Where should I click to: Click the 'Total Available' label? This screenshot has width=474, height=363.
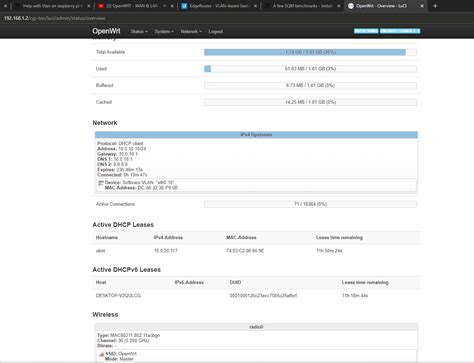pyautogui.click(x=110, y=52)
